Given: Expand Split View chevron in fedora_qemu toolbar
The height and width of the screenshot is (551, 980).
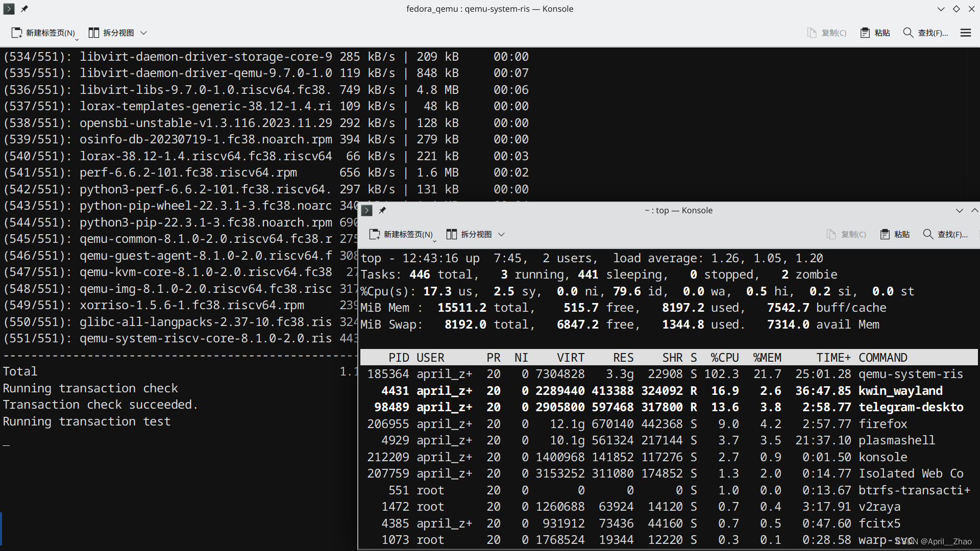Looking at the screenshot, I should pyautogui.click(x=144, y=33).
